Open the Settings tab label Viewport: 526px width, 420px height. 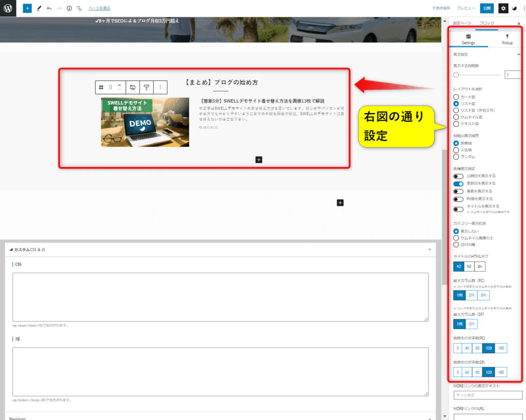(468, 43)
